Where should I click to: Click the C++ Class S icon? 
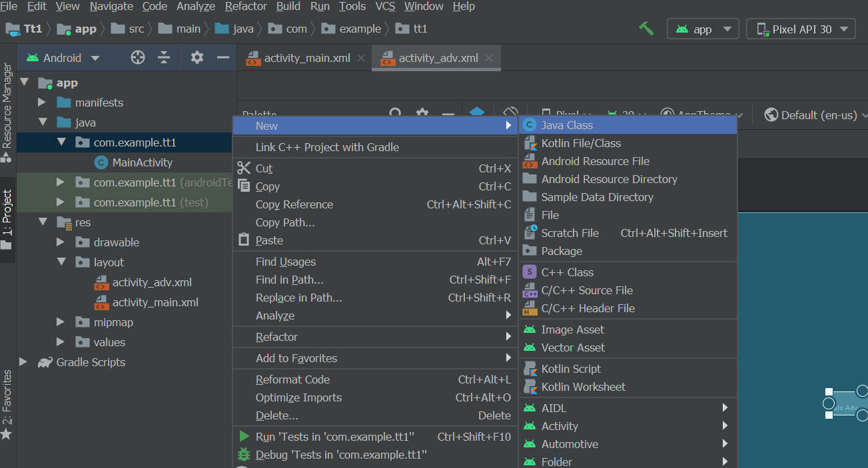coord(530,272)
